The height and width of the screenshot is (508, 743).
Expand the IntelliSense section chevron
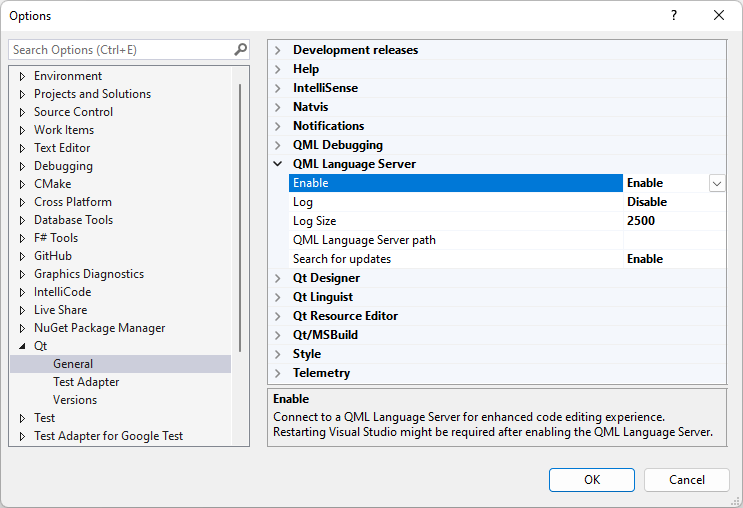click(278, 88)
